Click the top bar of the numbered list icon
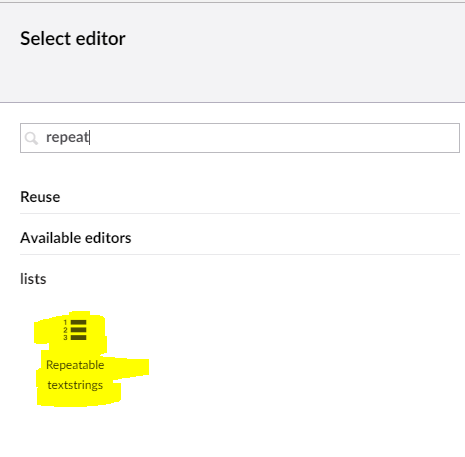465x457 pixels. [x=79, y=322]
